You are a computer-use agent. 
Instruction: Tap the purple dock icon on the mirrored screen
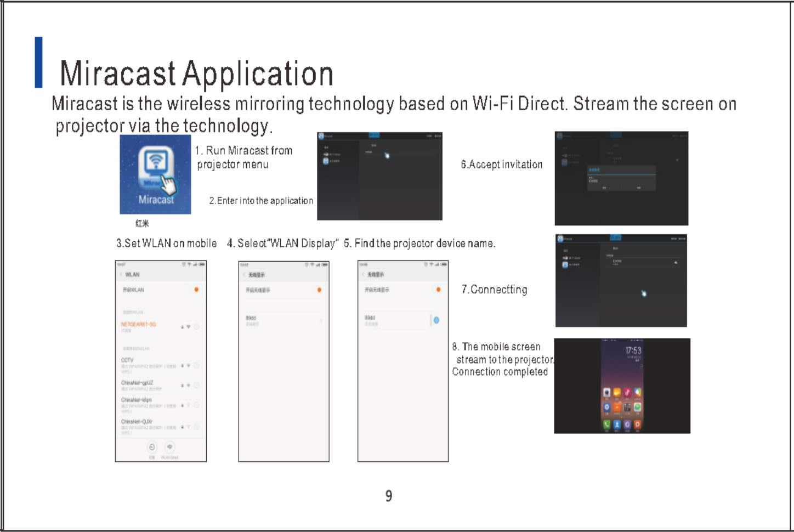point(627,424)
